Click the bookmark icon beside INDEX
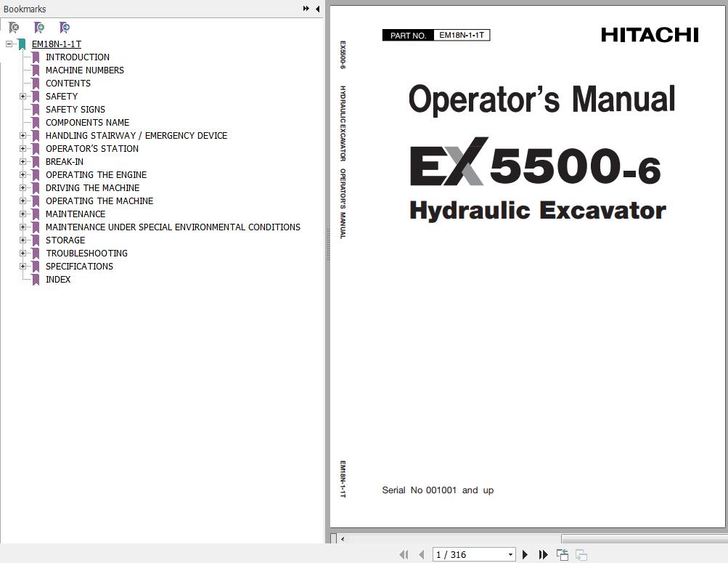The image size is (728, 563). coord(36,280)
